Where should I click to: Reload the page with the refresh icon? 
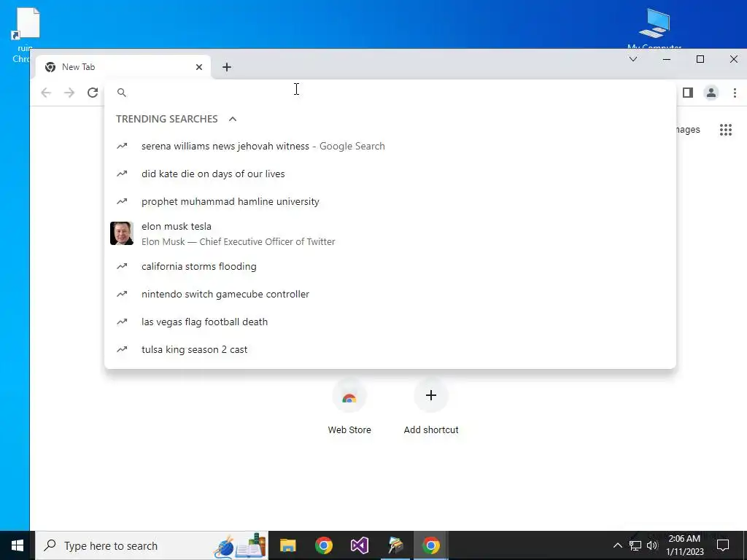pyautogui.click(x=93, y=93)
